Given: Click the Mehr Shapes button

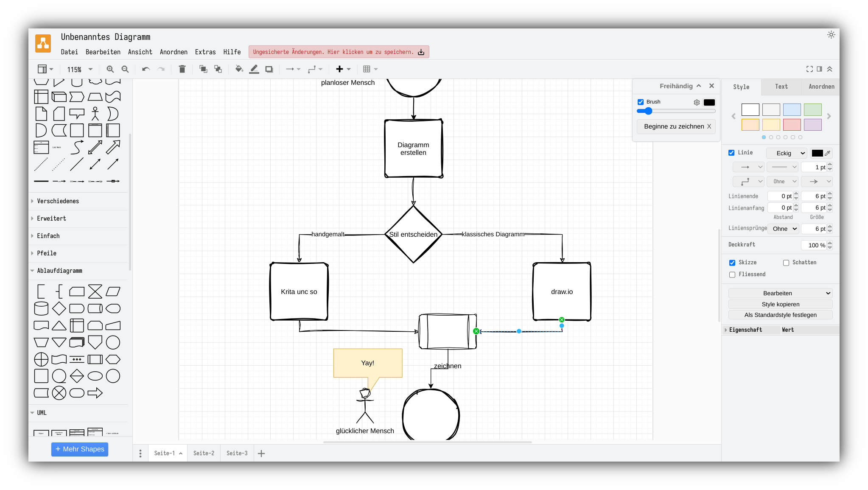Looking at the screenshot, I should coord(80,449).
